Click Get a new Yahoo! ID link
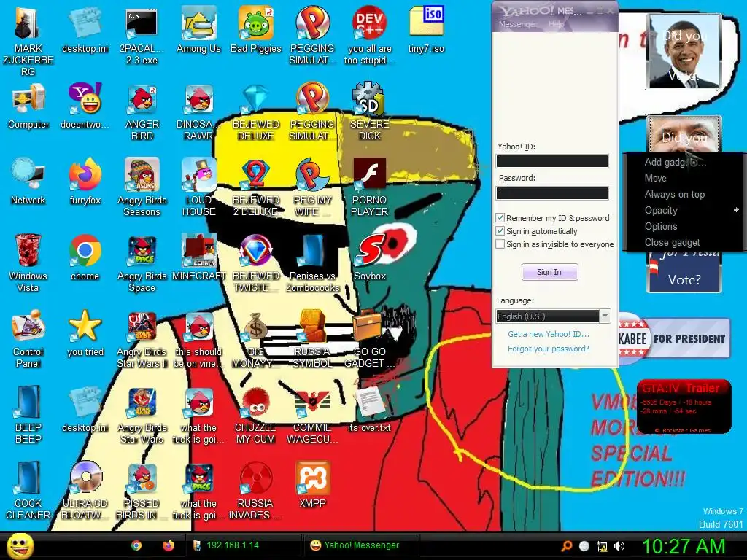 (549, 334)
